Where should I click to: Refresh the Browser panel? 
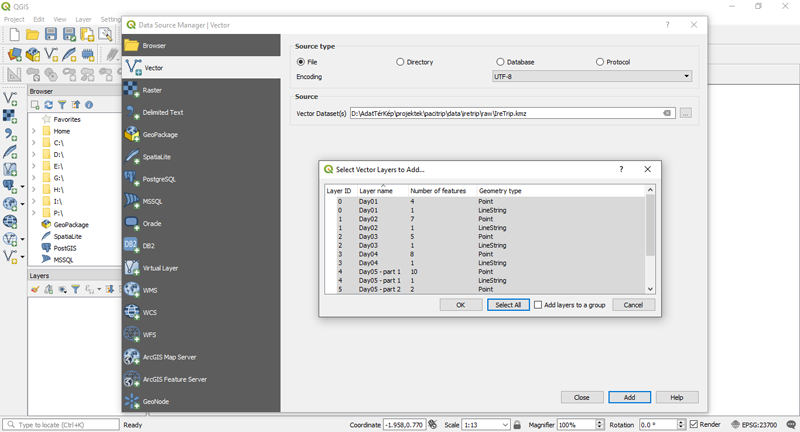(x=48, y=105)
